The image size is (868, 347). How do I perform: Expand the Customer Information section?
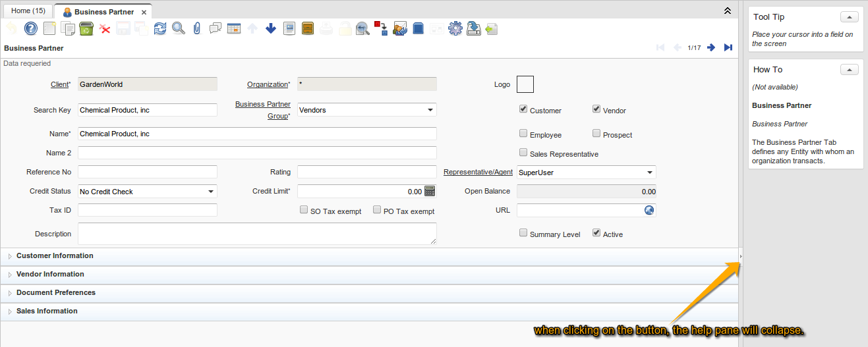tap(55, 255)
